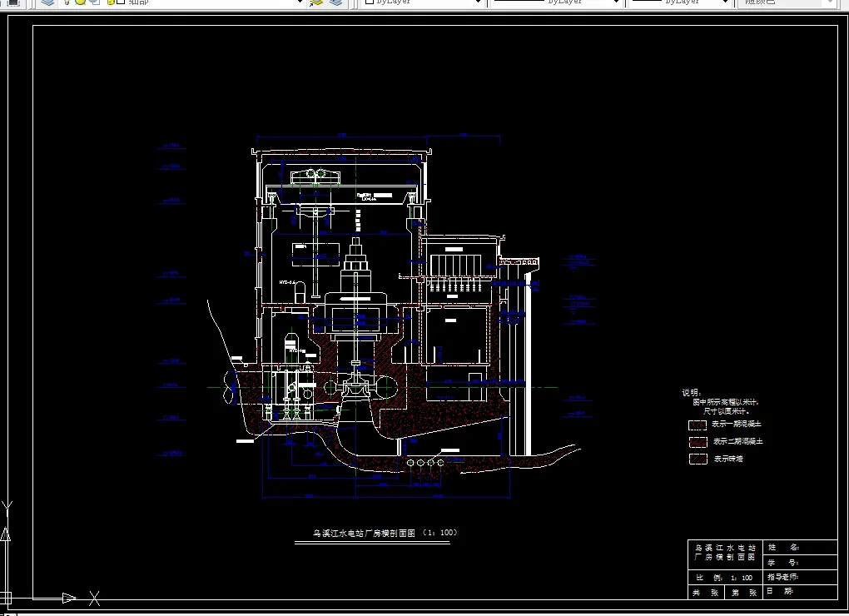Click the 共 张 cell
849x616 pixels.
[707, 592]
